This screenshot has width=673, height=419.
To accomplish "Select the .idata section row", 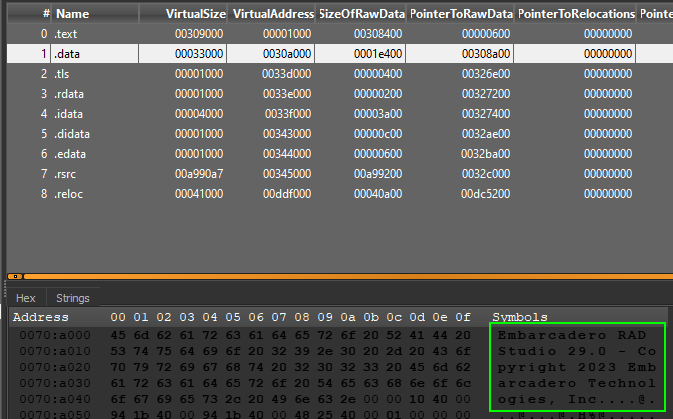I will (340, 114).
